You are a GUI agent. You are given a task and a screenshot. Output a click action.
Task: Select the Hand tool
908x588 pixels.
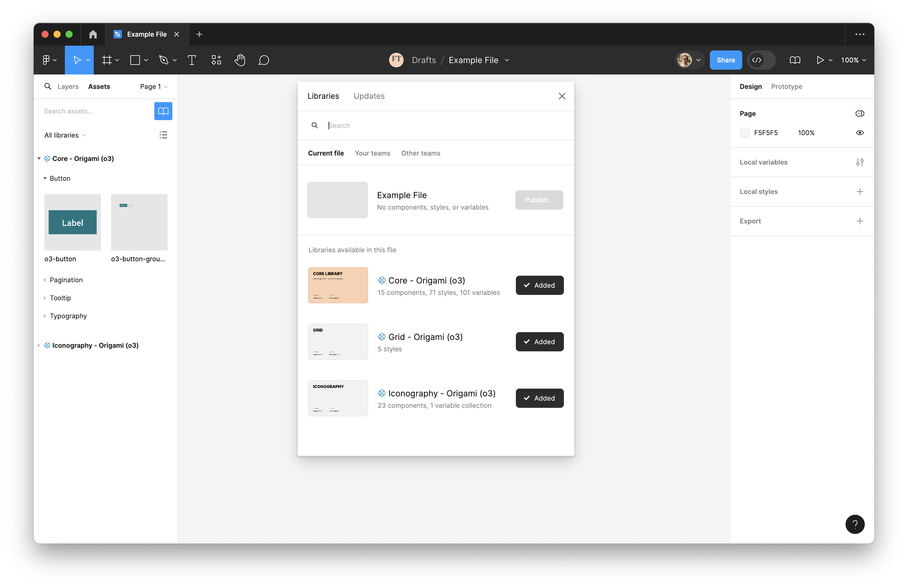click(x=240, y=60)
